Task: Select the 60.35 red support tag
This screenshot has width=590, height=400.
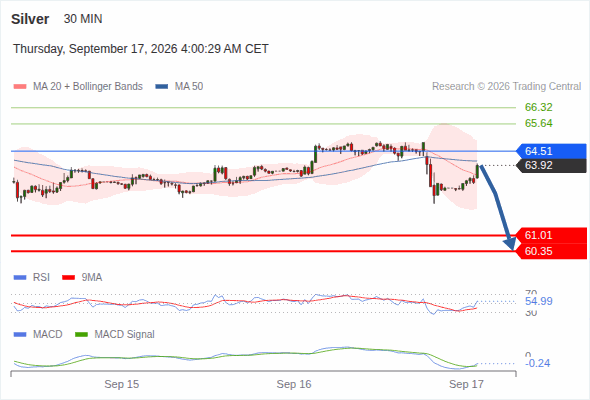Action: point(551,251)
